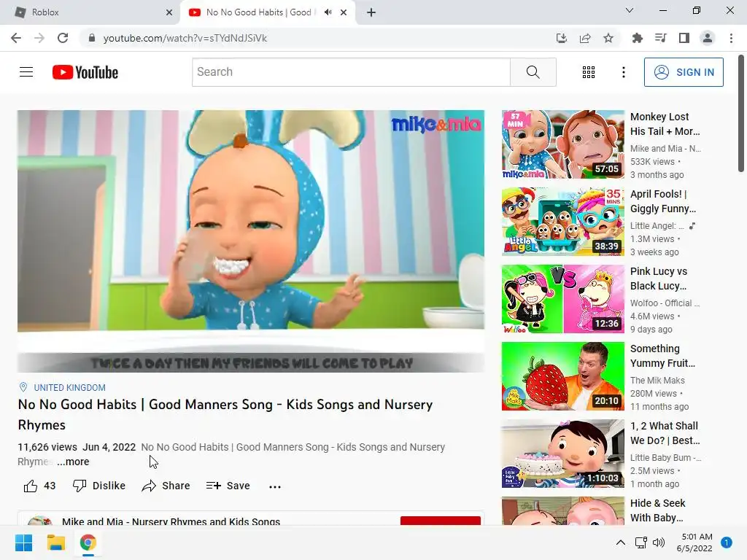747x560 pixels.
Task: Bookmark this tab with star icon
Action: 608,38
